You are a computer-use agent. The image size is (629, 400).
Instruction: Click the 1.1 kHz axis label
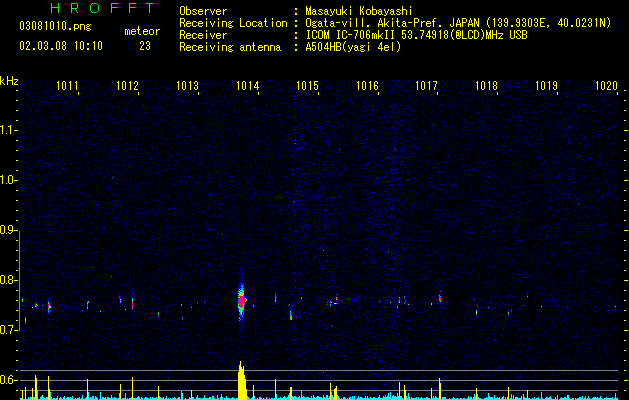click(x=9, y=130)
